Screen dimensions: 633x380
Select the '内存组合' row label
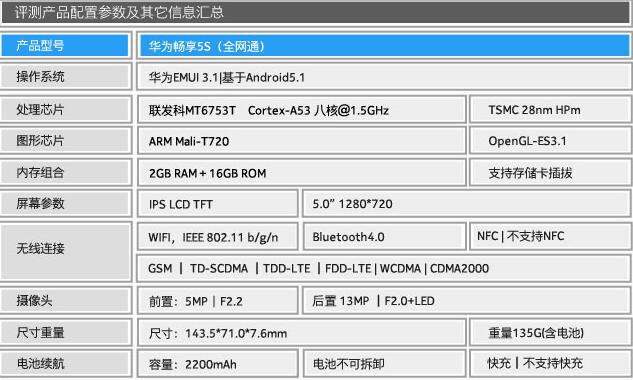pos(65,172)
